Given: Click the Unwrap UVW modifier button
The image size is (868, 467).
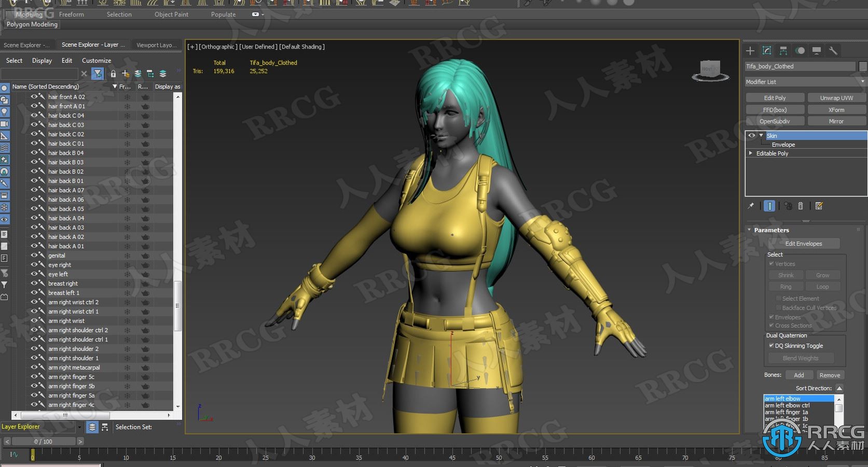Looking at the screenshot, I should coord(836,97).
